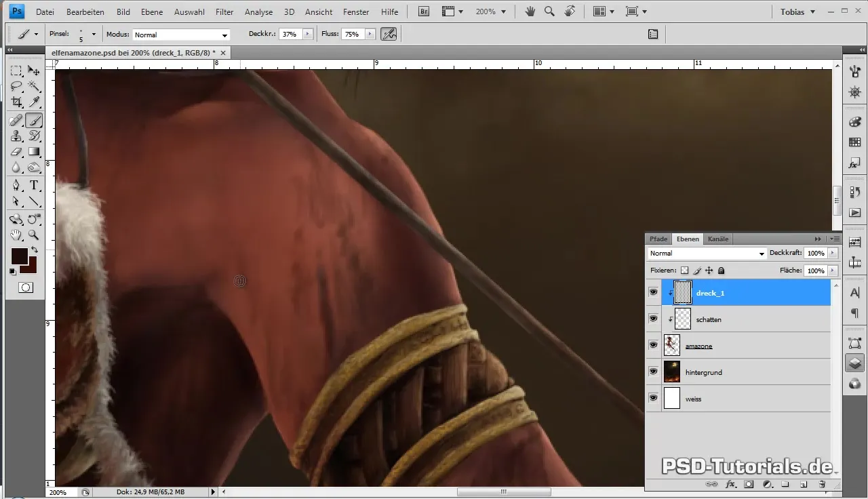Click the horizontal canvas scrollbar

pos(503,492)
